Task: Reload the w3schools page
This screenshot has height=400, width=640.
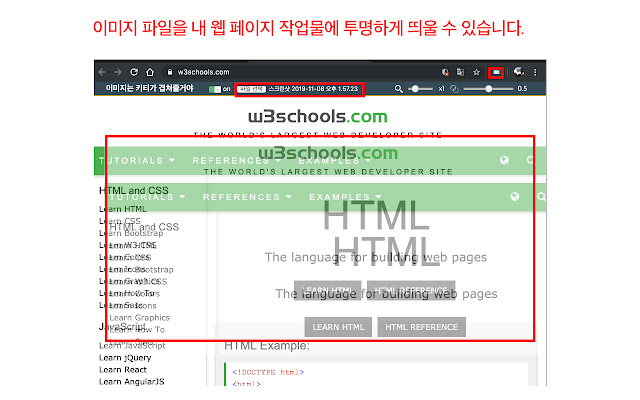Action: point(134,72)
